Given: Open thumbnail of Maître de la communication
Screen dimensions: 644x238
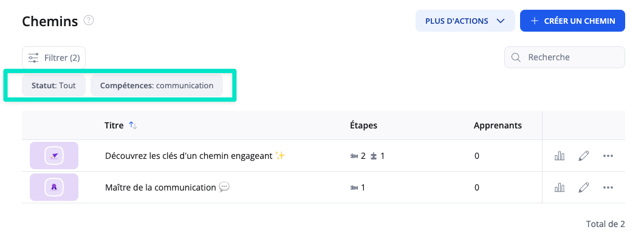Looking at the screenshot, I should [x=54, y=187].
